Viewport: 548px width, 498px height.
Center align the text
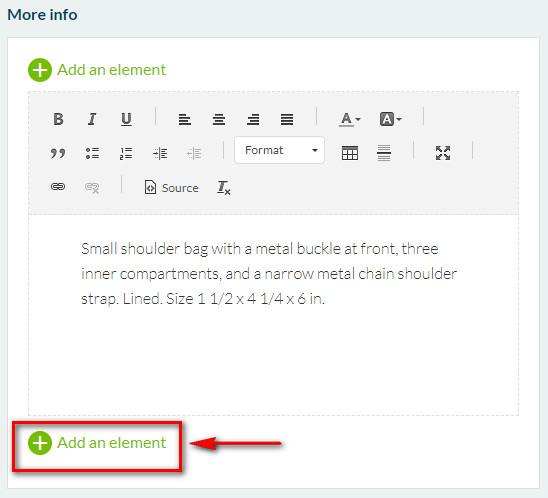point(219,119)
